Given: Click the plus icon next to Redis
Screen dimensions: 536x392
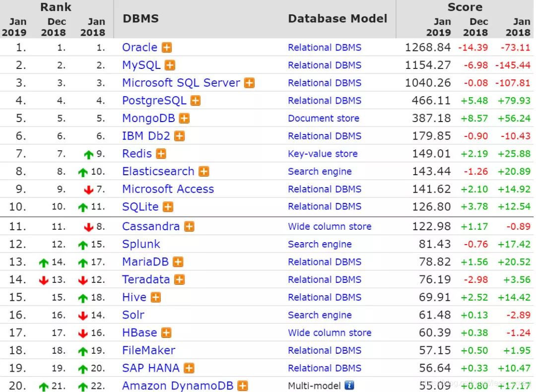Looking at the screenshot, I should click(x=161, y=154).
